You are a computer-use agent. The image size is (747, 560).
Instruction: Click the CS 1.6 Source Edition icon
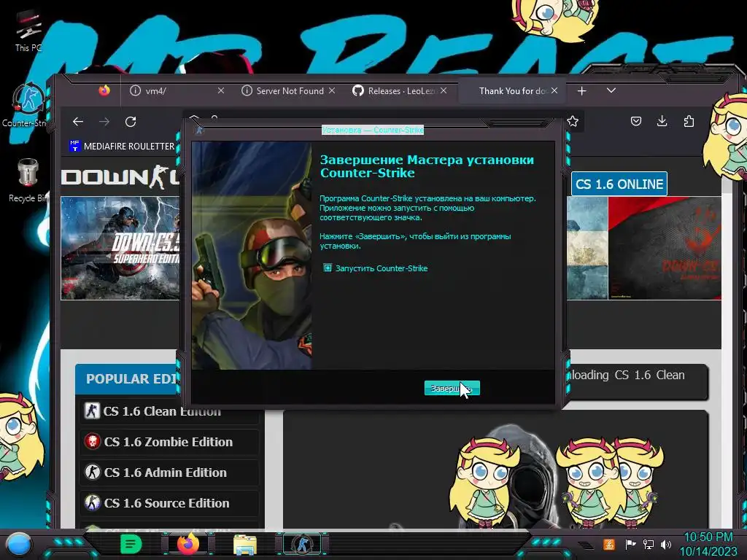92,502
